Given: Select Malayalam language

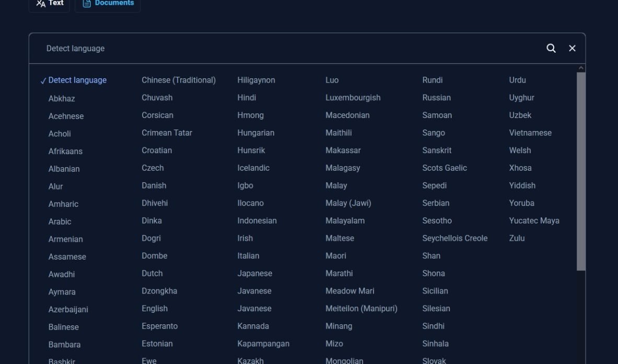Looking at the screenshot, I should (345, 221).
